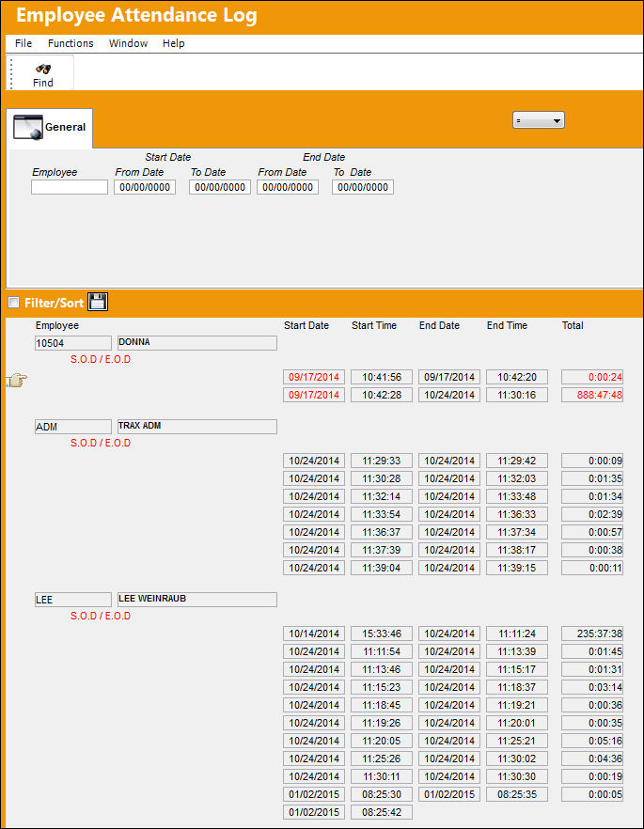The image size is (644, 829).
Task: Click employee code field ADM
Action: click(x=73, y=427)
